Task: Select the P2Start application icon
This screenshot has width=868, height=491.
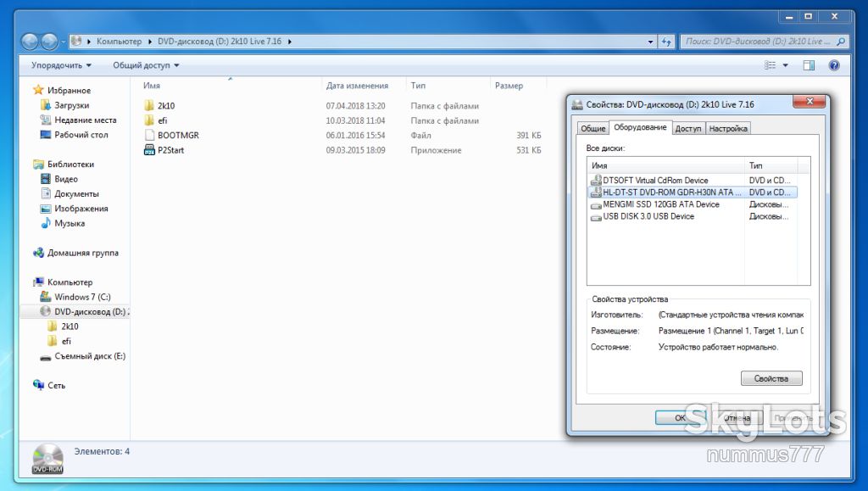Action: point(149,150)
